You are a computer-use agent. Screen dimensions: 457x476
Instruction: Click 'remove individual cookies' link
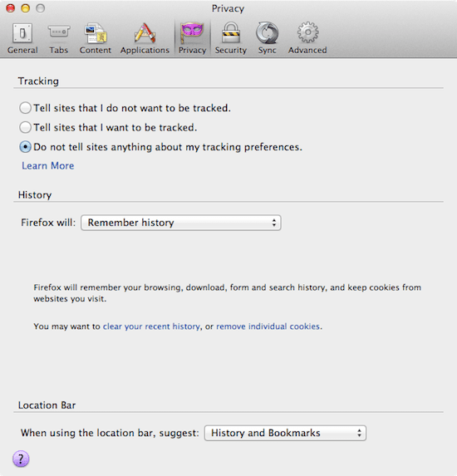(x=268, y=326)
